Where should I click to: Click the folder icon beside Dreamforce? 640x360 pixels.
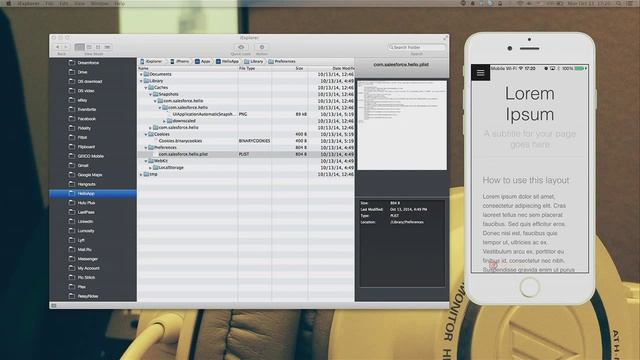coord(72,63)
